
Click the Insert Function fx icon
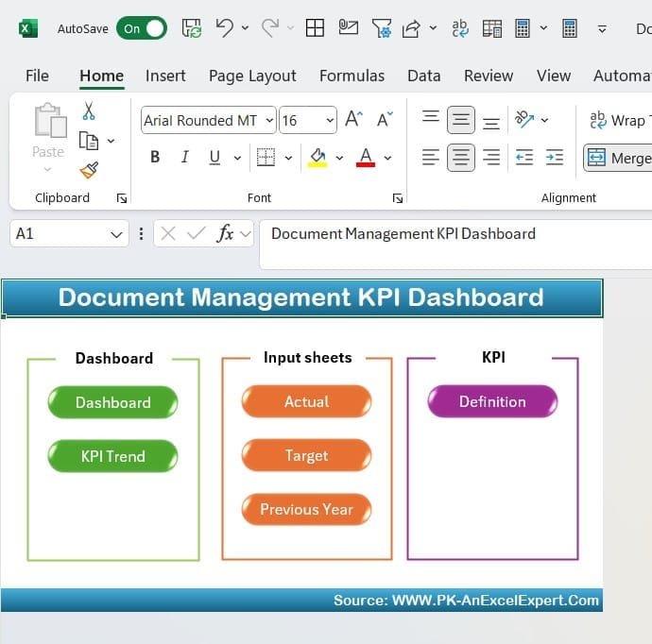click(x=225, y=233)
